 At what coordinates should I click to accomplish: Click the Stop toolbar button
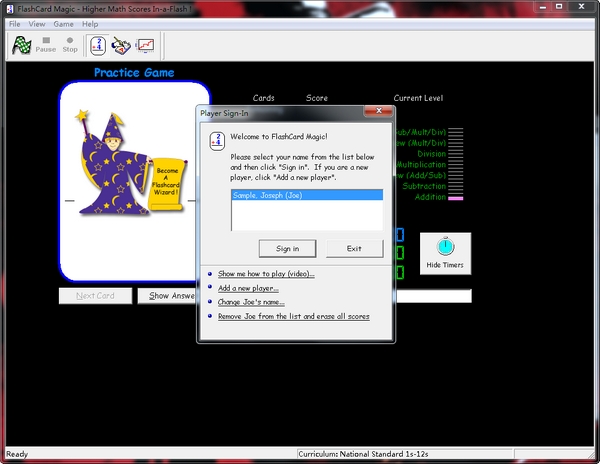pyautogui.click(x=70, y=45)
